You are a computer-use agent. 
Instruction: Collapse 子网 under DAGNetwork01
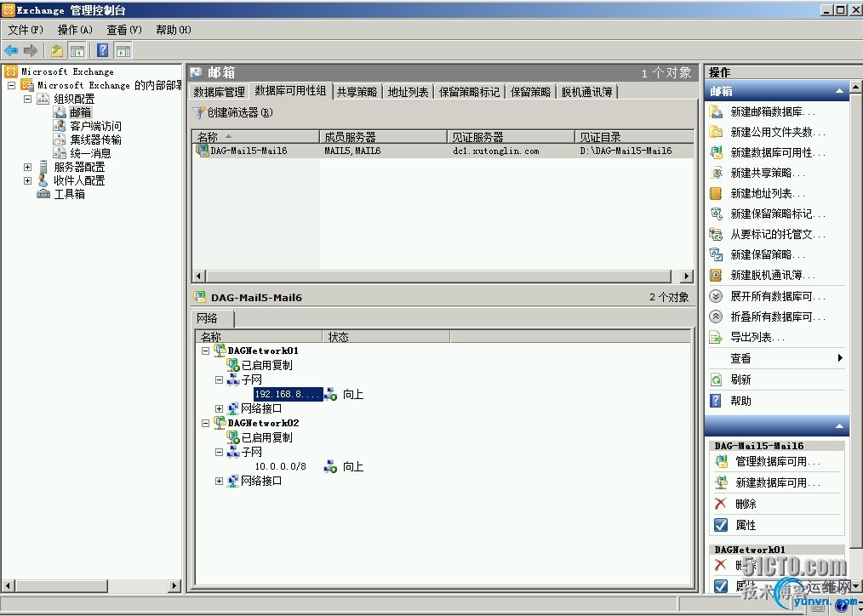(x=219, y=379)
